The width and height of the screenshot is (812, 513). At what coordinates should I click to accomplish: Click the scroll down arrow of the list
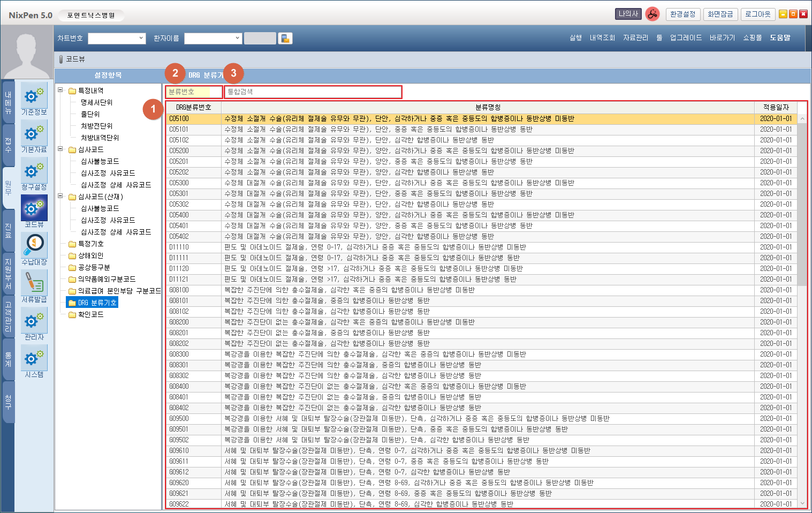802,503
